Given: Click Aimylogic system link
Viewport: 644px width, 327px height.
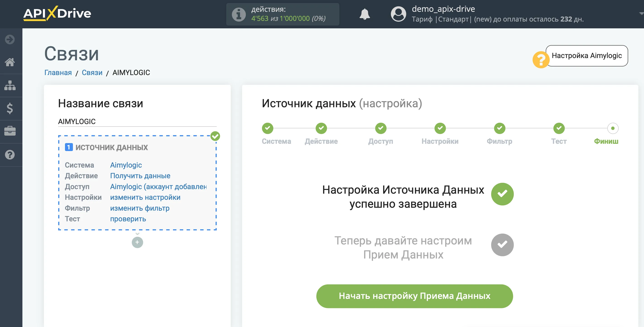Looking at the screenshot, I should point(126,165).
